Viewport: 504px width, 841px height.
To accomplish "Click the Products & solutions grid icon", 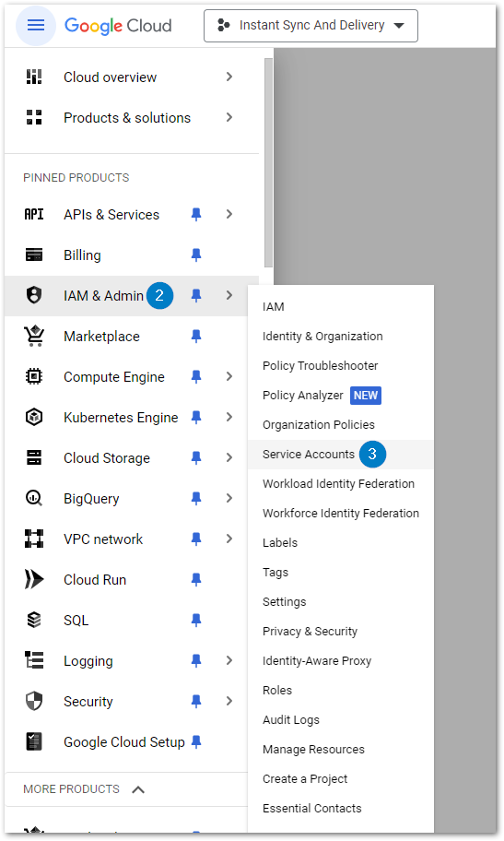I will pos(34,117).
